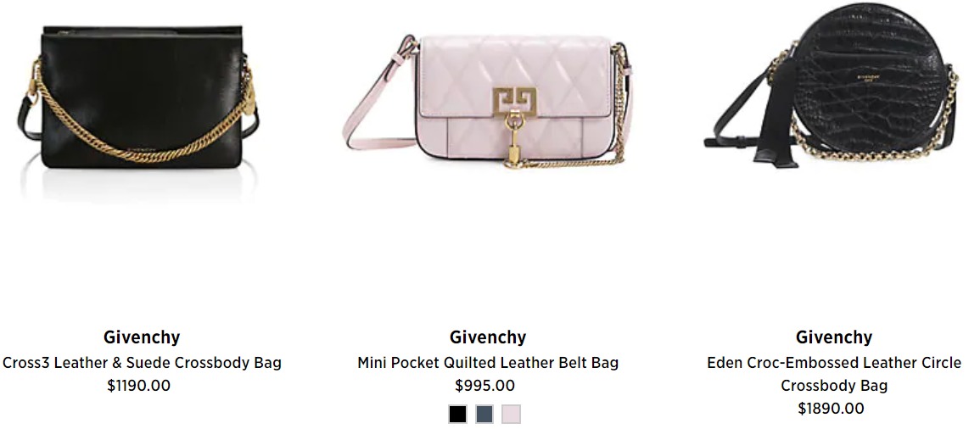Screen dimensions: 980x429
Task: Select the light pink color swatch
Action: click(512, 414)
